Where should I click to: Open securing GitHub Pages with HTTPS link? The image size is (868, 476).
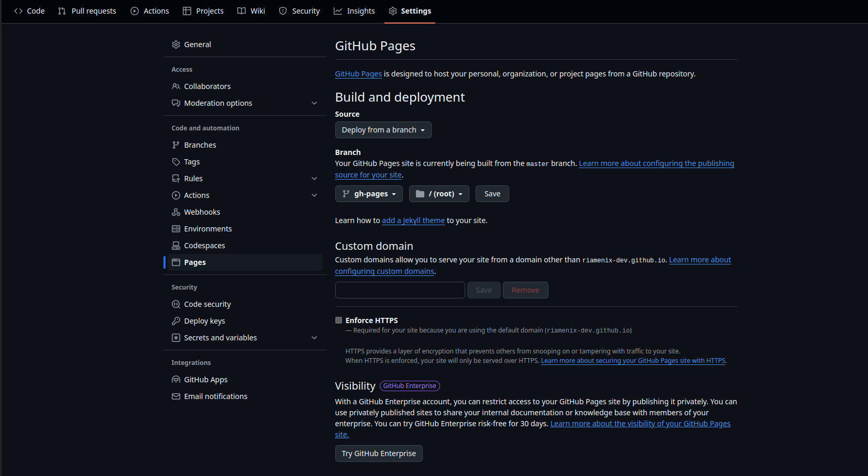633,361
